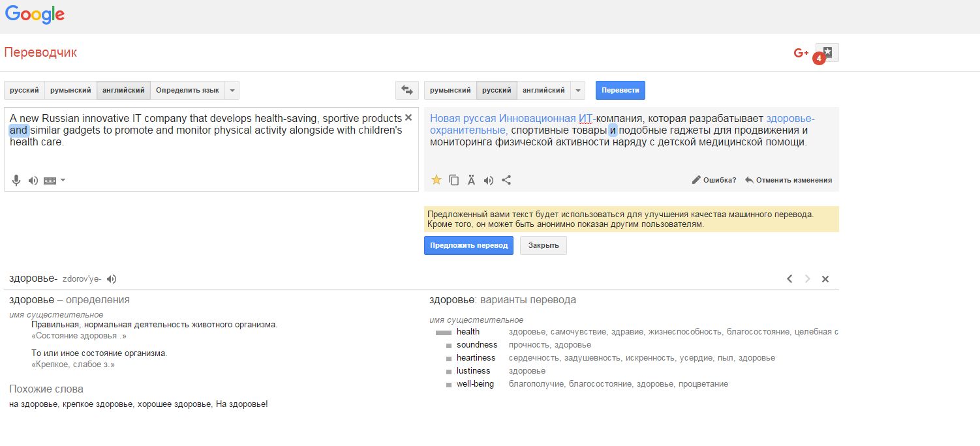Viewport: 980px width, 446px height.
Task: Choose Определить язык detect option
Action: pyautogui.click(x=187, y=90)
